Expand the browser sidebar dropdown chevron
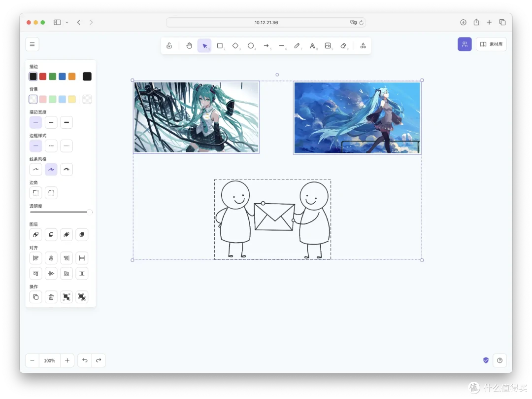This screenshot has width=532, height=399. click(67, 22)
